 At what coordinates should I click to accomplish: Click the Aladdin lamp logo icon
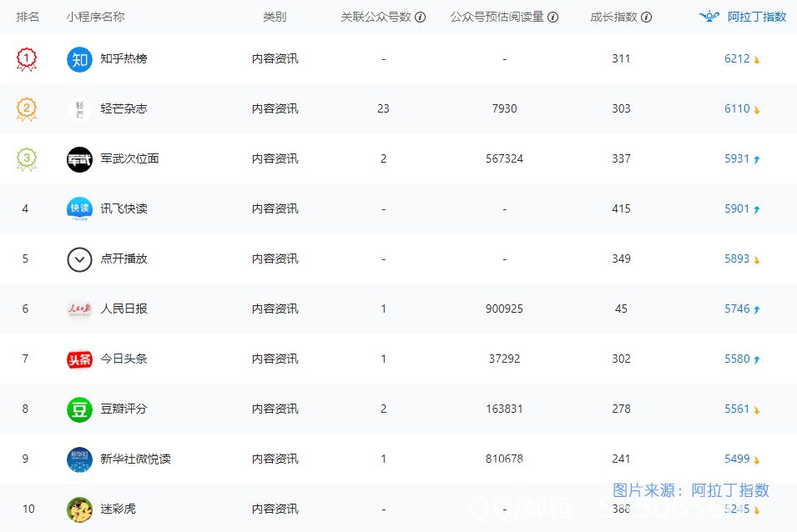(x=709, y=16)
